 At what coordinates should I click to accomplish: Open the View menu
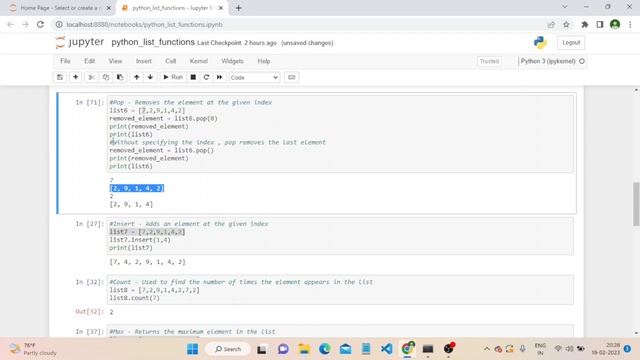(115, 61)
